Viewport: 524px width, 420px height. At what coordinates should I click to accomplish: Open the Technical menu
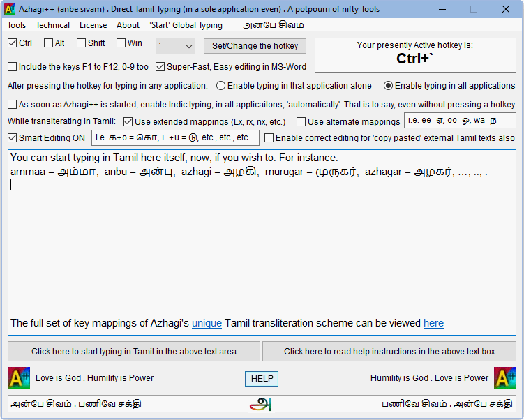pyautogui.click(x=53, y=25)
